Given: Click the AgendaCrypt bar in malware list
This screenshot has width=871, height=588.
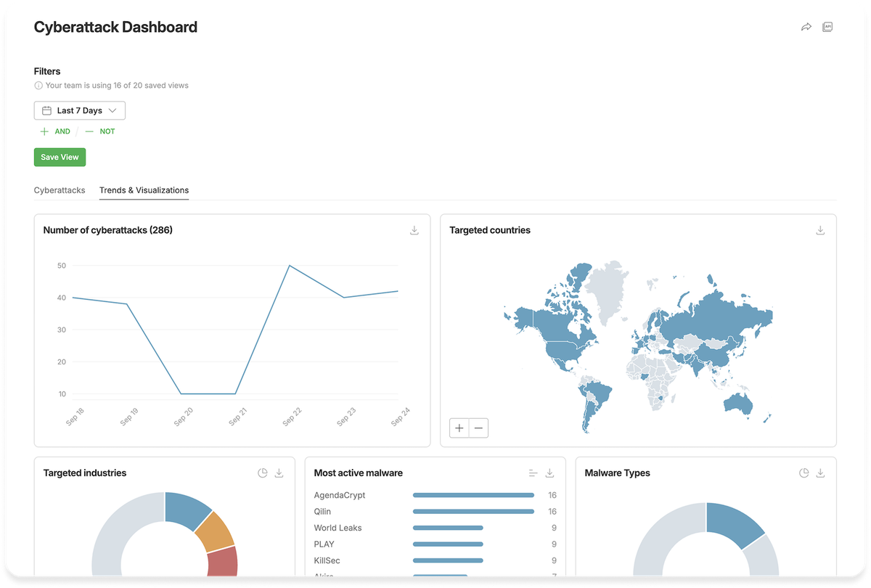Looking at the screenshot, I should [473, 495].
